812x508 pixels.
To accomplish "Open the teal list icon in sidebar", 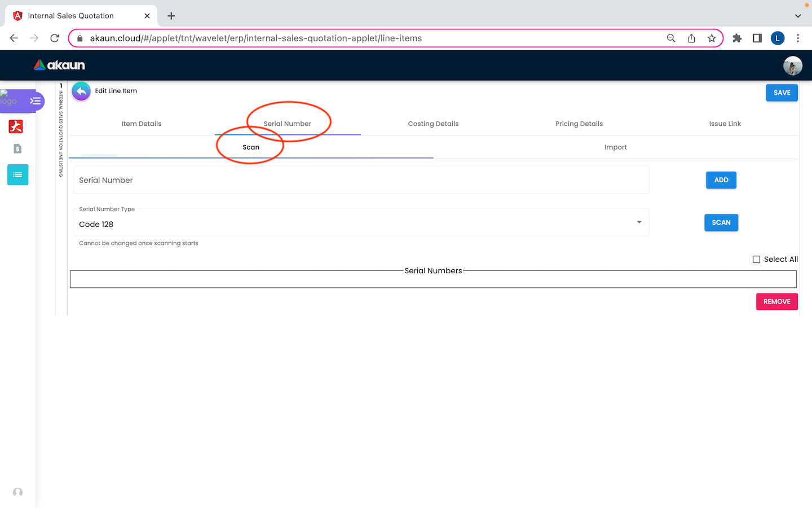I will tap(17, 175).
